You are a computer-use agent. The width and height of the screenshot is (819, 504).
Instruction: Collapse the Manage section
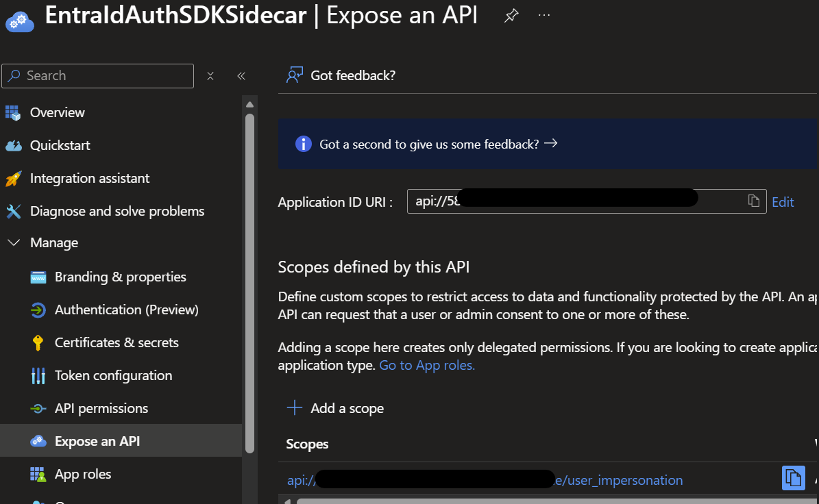pos(14,242)
